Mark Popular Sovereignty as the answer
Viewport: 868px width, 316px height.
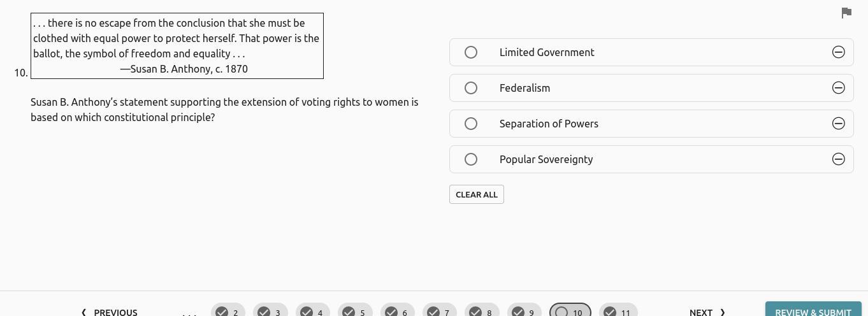click(x=471, y=159)
